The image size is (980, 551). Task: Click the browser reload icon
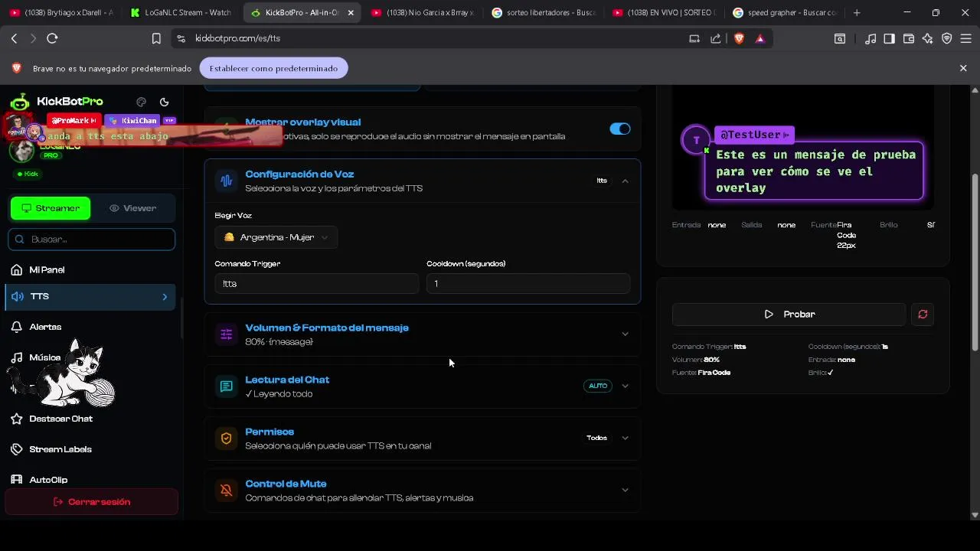(x=52, y=38)
